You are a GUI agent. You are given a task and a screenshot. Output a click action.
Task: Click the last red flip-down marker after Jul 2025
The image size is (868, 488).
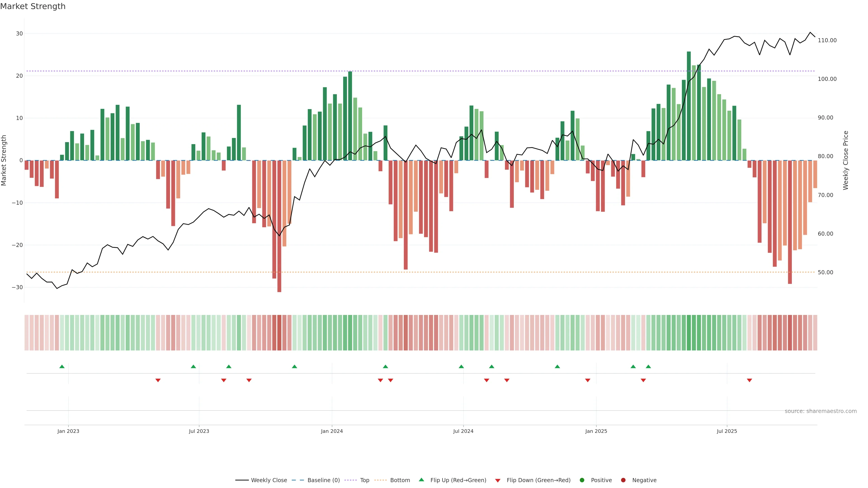[749, 380]
